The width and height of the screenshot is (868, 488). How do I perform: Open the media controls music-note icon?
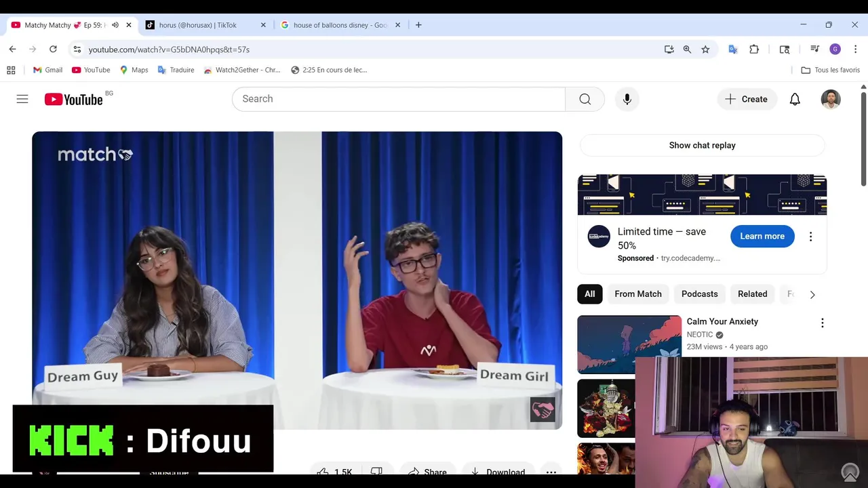(814, 49)
